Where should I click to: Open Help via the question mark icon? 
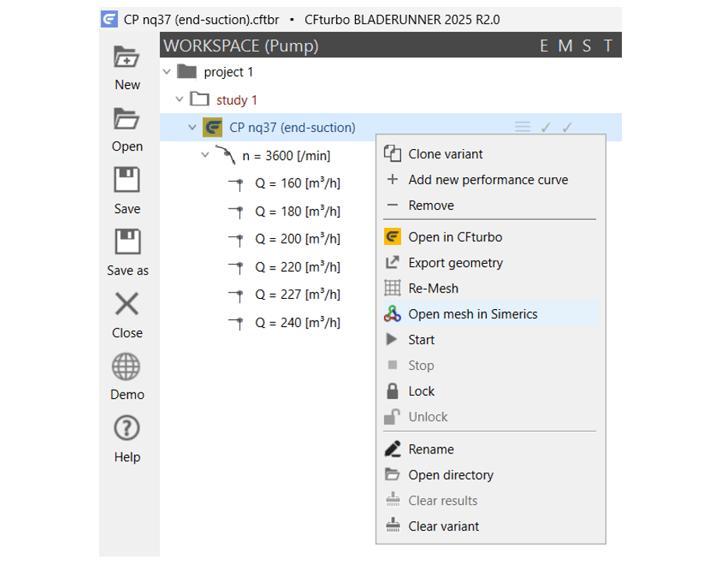[126, 428]
